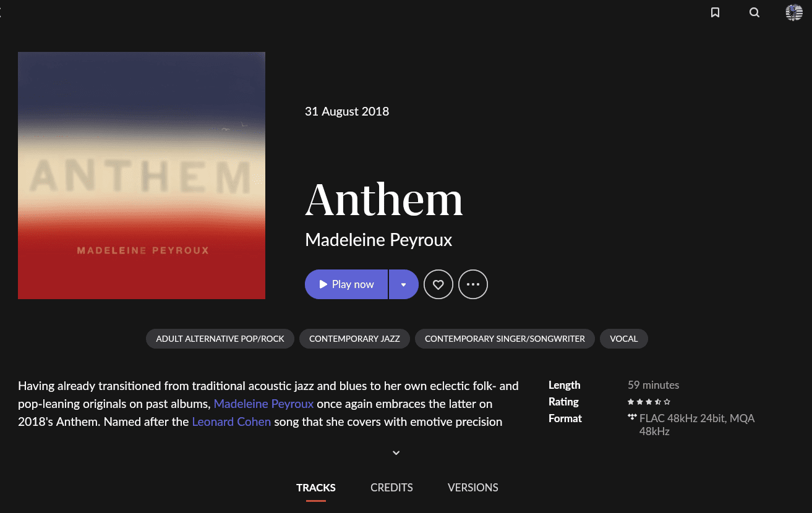812x513 pixels.
Task: Open the three-dots more options menu
Action: 473,284
